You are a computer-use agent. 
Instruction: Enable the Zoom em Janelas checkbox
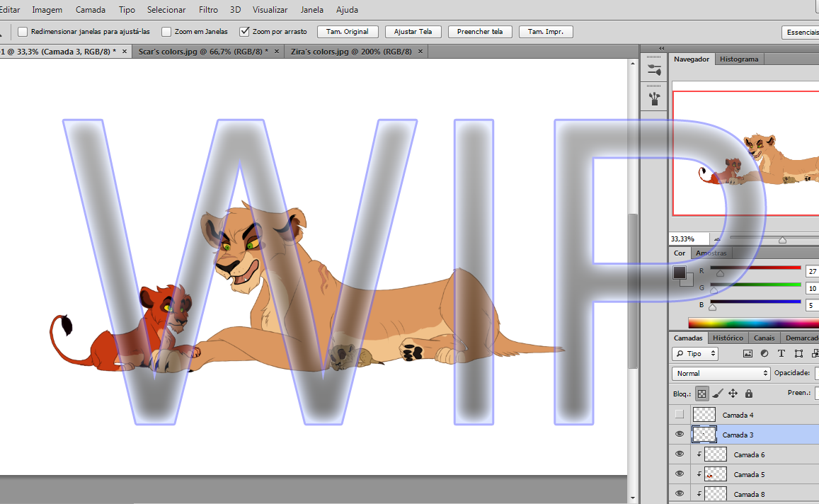(166, 32)
